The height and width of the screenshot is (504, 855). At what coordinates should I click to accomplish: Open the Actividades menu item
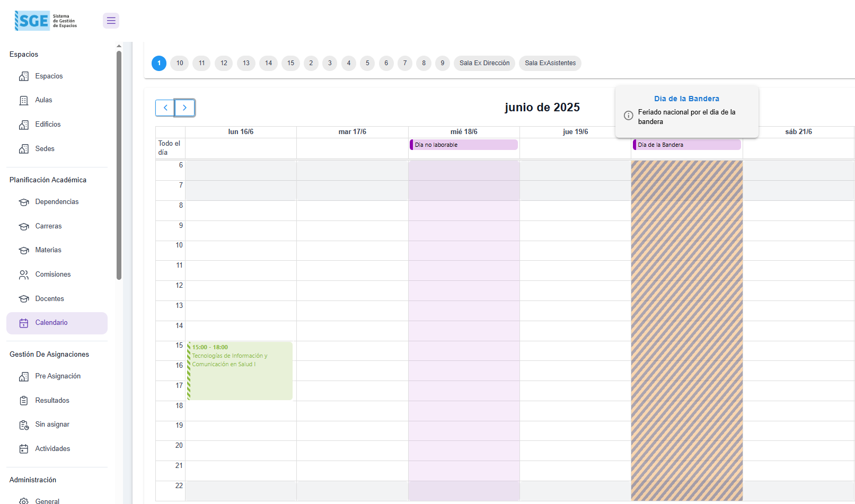pyautogui.click(x=57, y=449)
